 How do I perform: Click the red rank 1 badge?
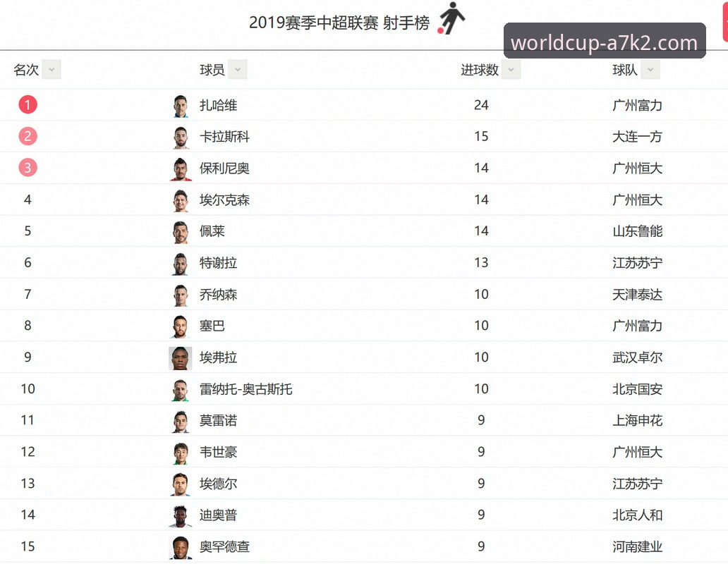28,105
